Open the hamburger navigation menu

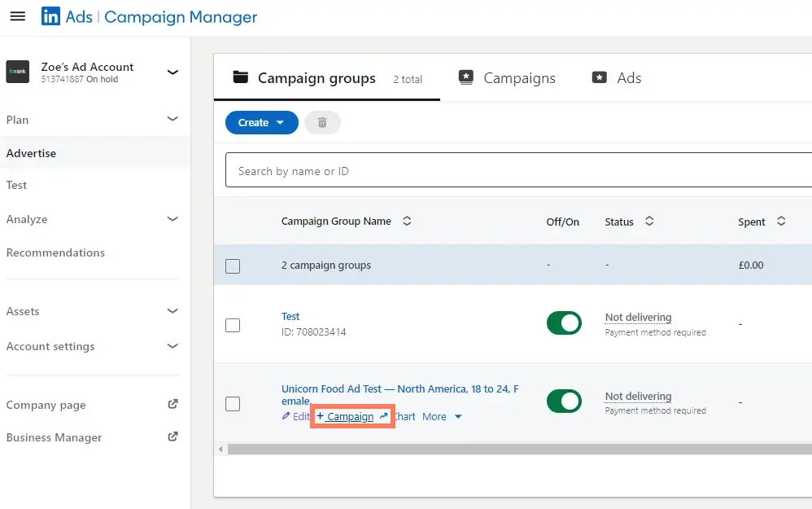point(18,16)
